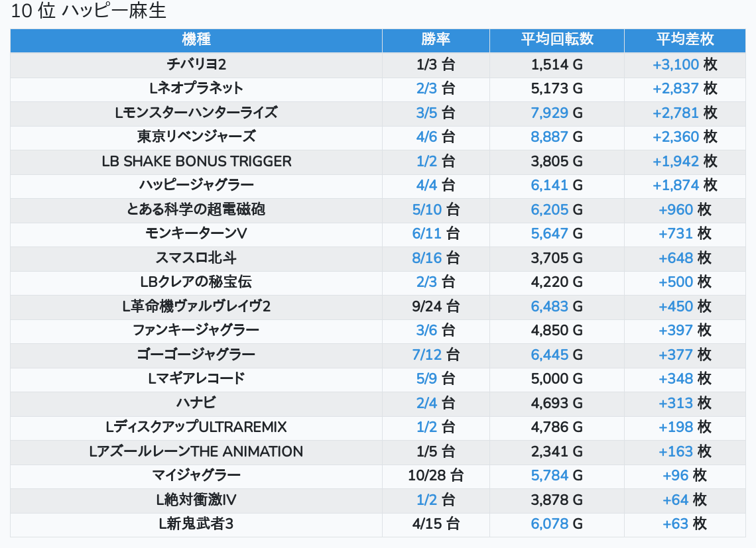Image resolution: width=756 pixels, height=548 pixels.
Task: Click the 8,887 average spins value
Action: pyautogui.click(x=549, y=137)
